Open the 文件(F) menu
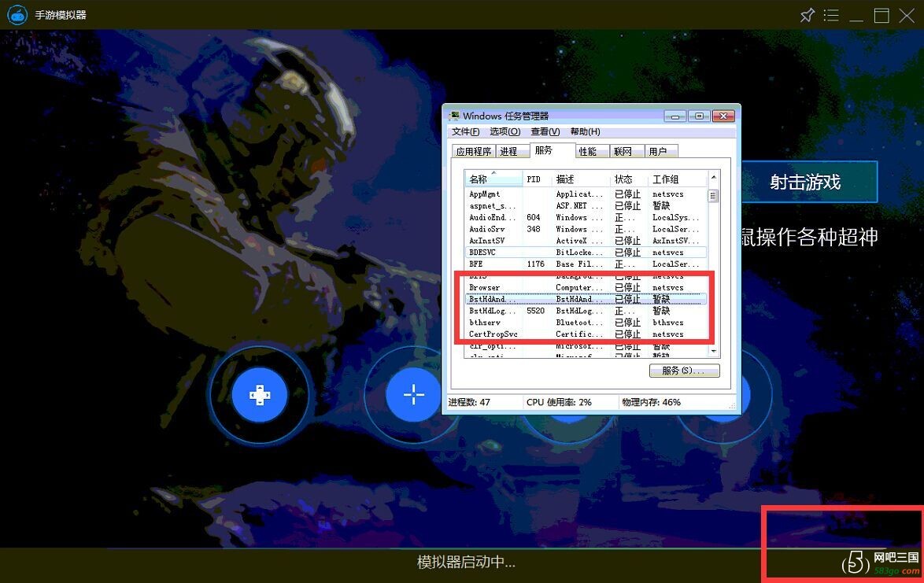Viewport: 924px width, 583px height. [x=465, y=131]
